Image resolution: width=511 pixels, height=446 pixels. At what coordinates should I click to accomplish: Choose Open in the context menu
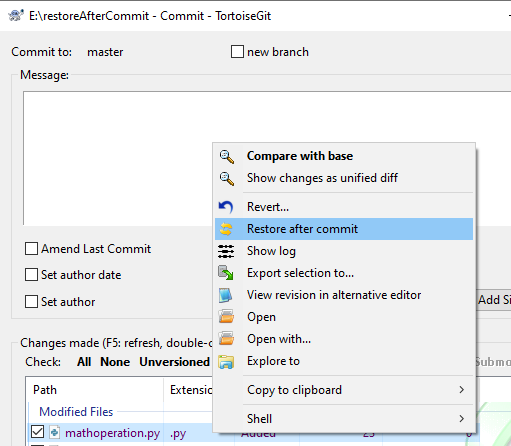pyautogui.click(x=344, y=317)
